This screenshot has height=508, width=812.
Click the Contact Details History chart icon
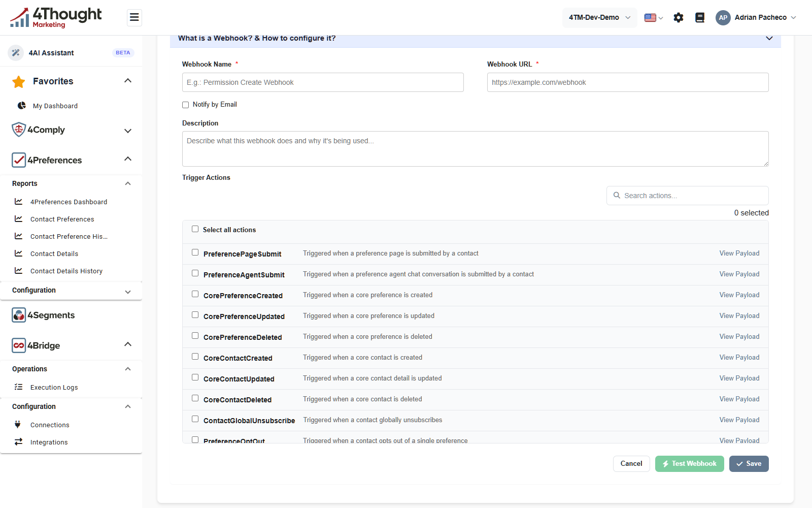click(19, 271)
